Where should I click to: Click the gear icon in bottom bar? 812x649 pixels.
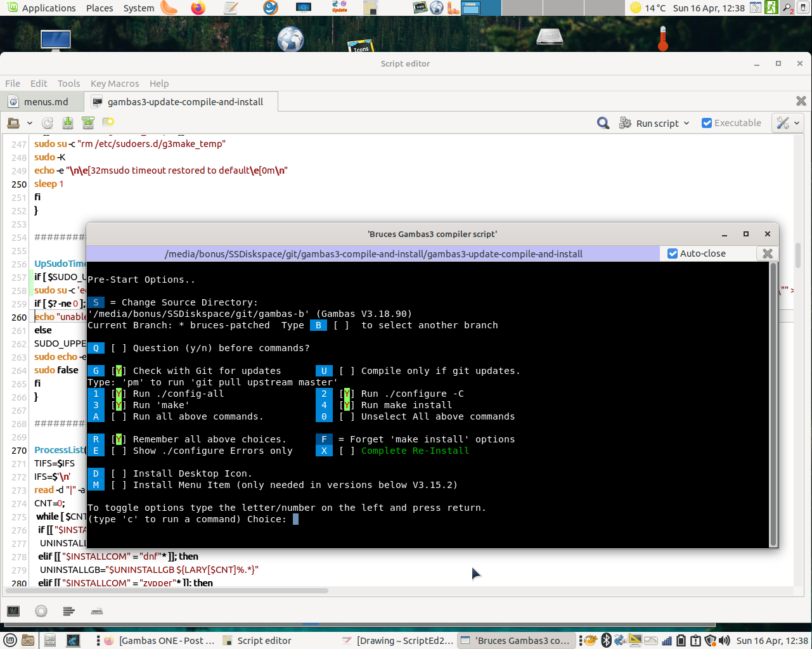tap(41, 611)
